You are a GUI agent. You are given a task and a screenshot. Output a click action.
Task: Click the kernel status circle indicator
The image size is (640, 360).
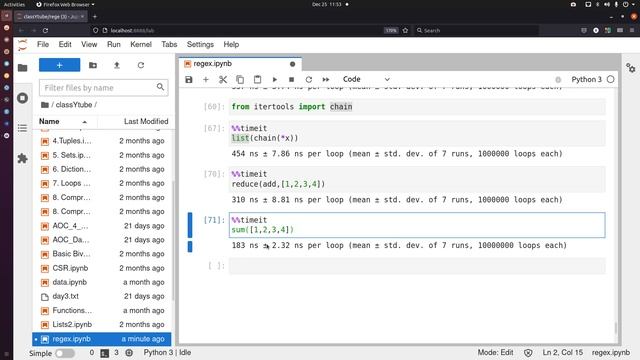(611, 79)
